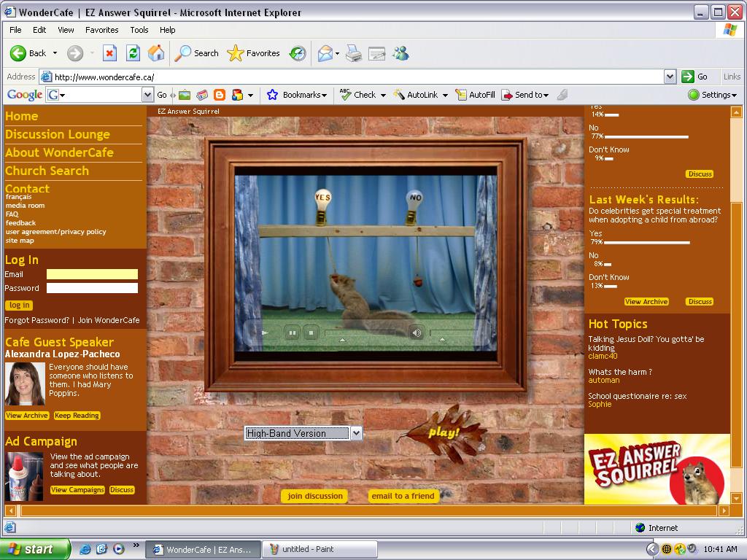This screenshot has width=747, height=560.
Task: Open the Google search box dropdown
Action: [147, 95]
